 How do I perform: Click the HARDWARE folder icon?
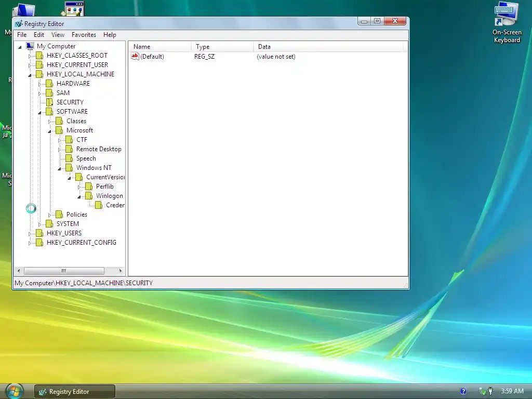[49, 83]
